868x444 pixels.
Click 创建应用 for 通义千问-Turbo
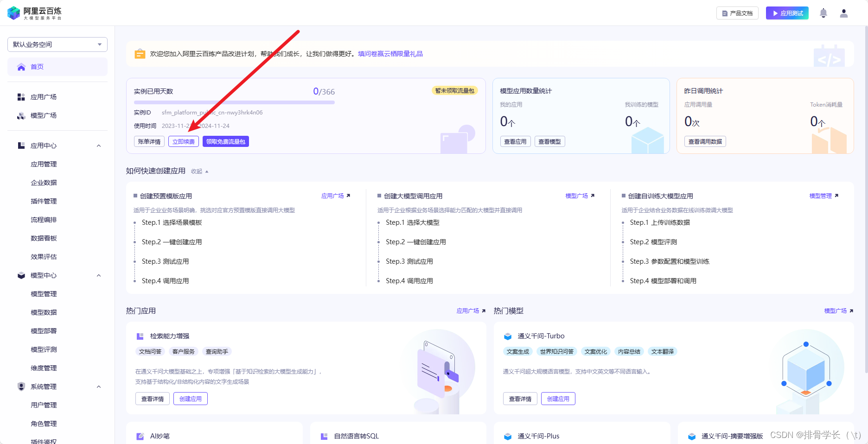tap(558, 399)
